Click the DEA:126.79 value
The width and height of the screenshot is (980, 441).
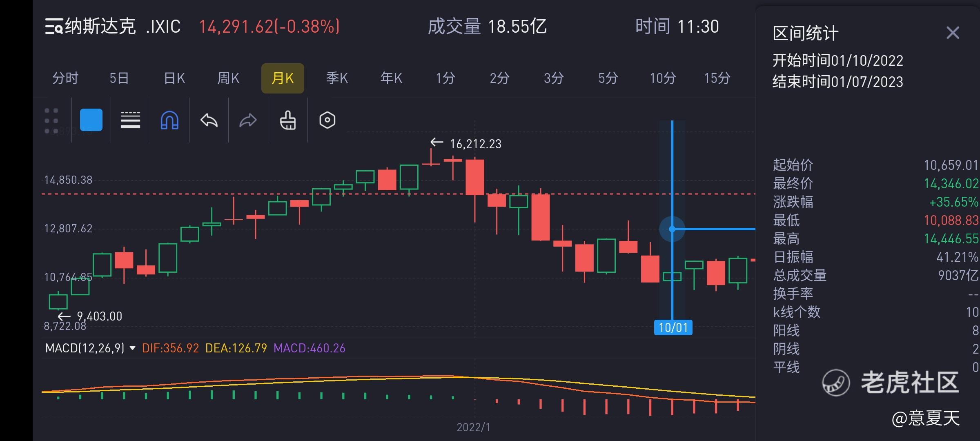236,348
